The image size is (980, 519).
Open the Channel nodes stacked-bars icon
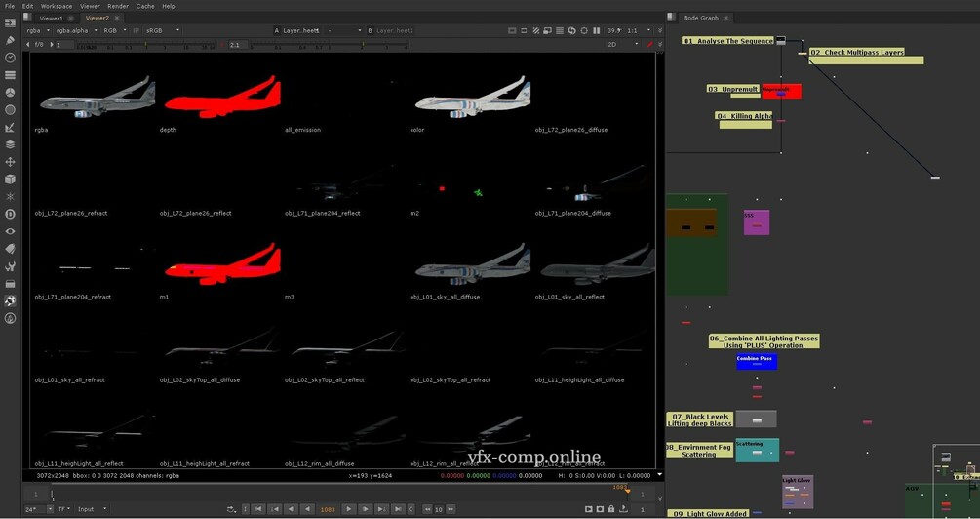pyautogui.click(x=10, y=75)
